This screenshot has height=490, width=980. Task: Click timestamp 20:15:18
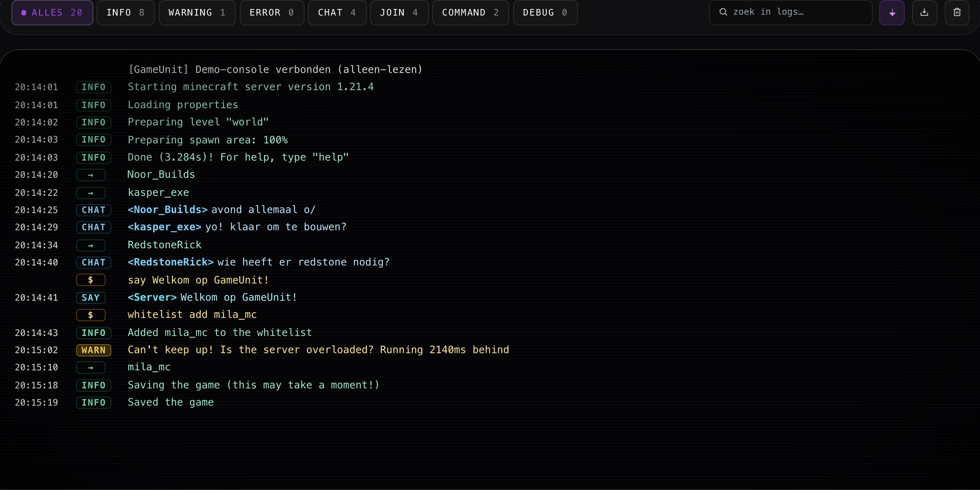point(36,386)
